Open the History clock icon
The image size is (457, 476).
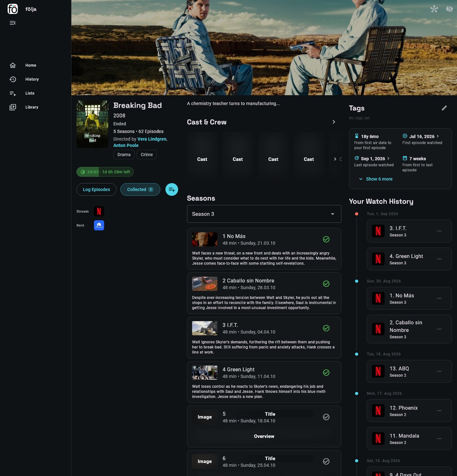coord(13,79)
